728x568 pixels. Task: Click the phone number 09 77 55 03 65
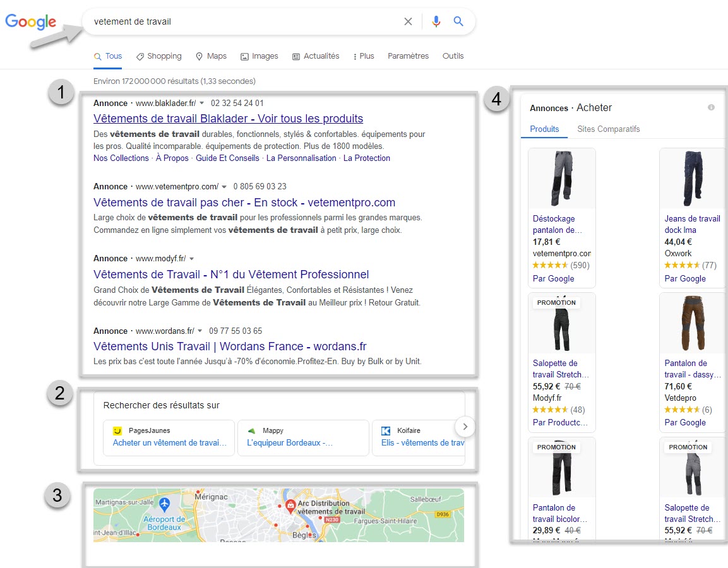coord(236,331)
